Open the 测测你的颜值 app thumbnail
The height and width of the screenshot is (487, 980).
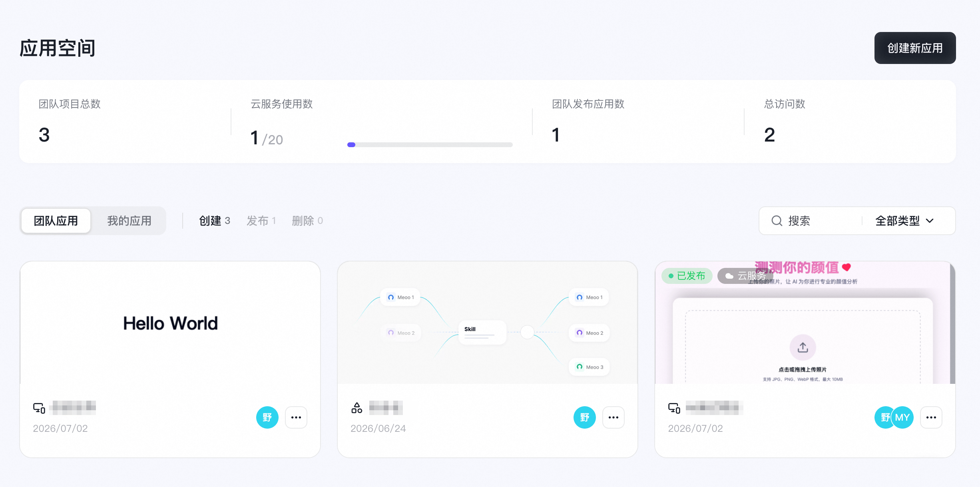point(805,323)
